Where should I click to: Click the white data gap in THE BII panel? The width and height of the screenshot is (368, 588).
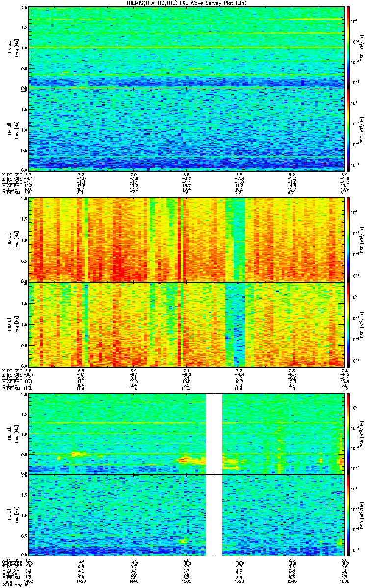point(213,514)
